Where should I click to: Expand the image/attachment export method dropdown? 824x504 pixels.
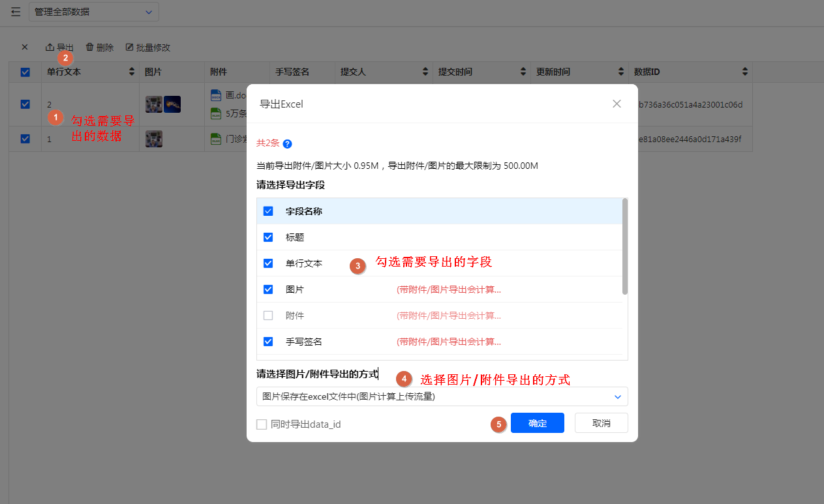point(442,396)
